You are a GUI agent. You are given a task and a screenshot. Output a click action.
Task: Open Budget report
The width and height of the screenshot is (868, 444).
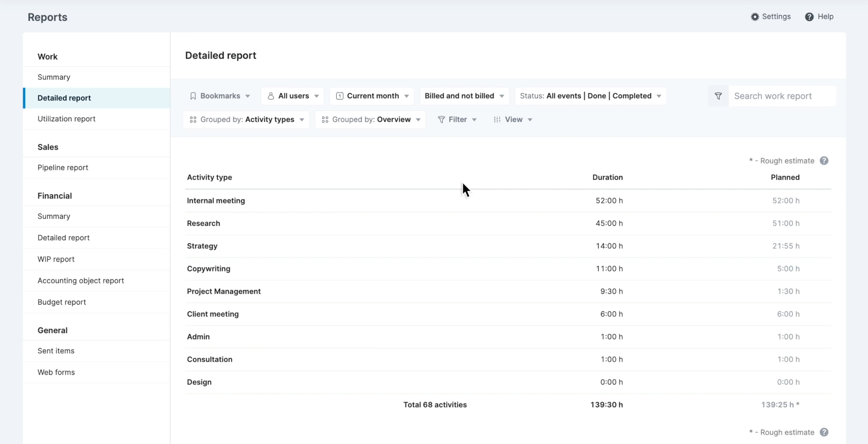[96, 302]
